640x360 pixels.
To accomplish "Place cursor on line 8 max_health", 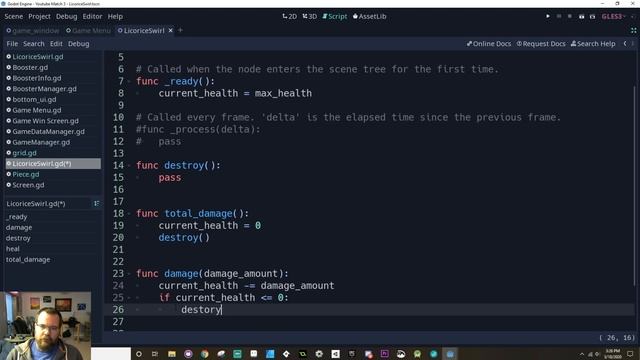I will pos(283,93).
